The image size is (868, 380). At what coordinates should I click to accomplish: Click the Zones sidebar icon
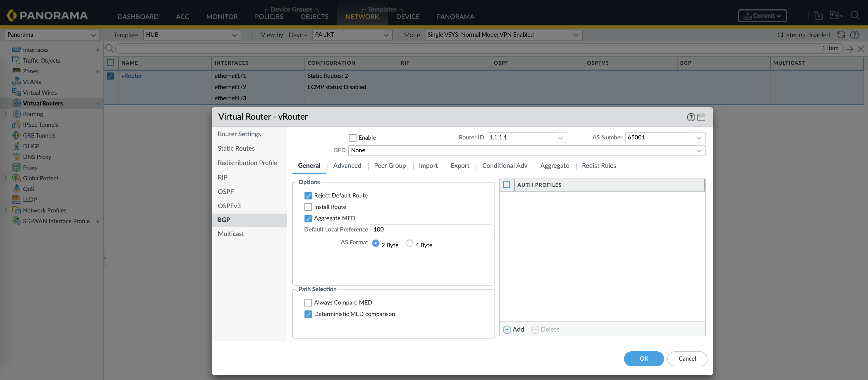[x=16, y=71]
